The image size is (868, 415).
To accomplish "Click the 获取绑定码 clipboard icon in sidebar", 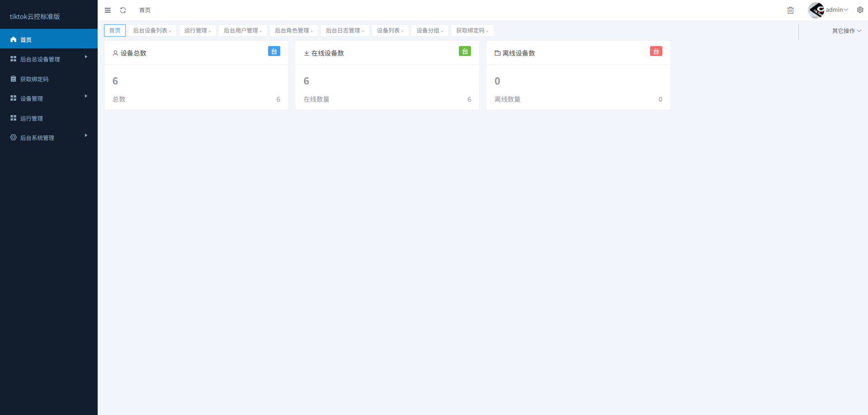I will (x=13, y=79).
